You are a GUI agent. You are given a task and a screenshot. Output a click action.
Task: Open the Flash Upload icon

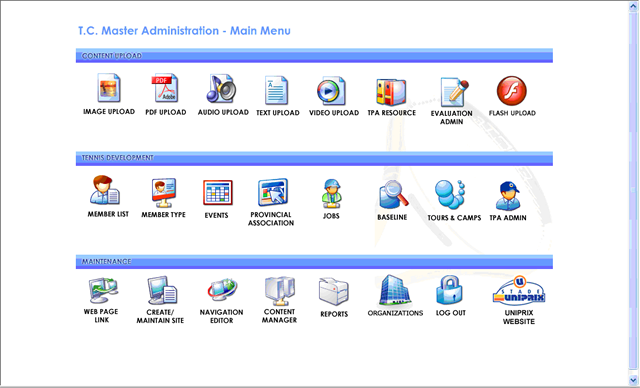(512, 91)
